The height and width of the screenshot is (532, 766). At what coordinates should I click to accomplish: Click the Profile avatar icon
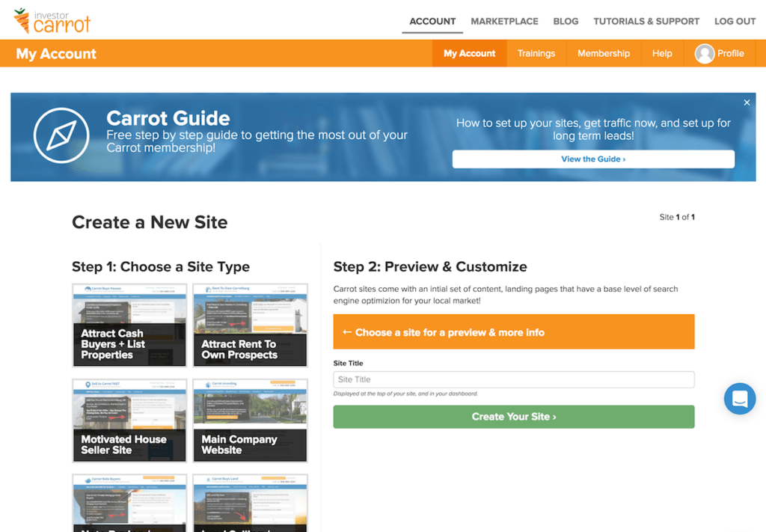(704, 53)
